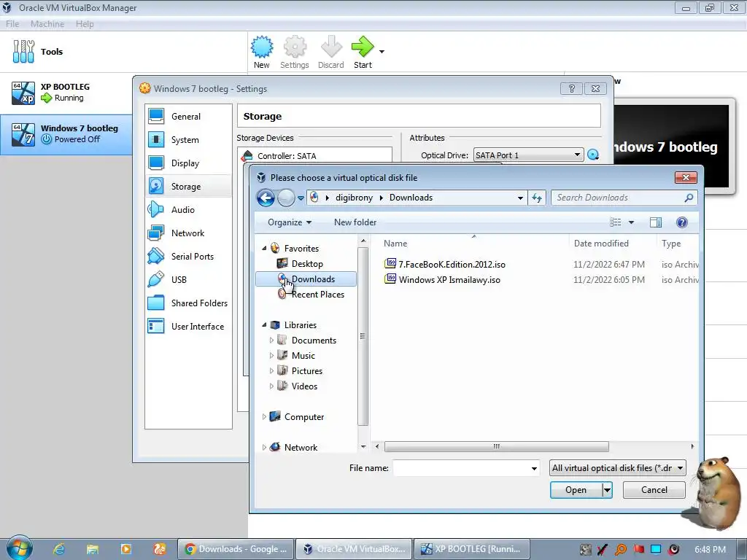Click the Back navigation arrow
Image resolution: width=747 pixels, height=560 pixels.
pos(266,198)
